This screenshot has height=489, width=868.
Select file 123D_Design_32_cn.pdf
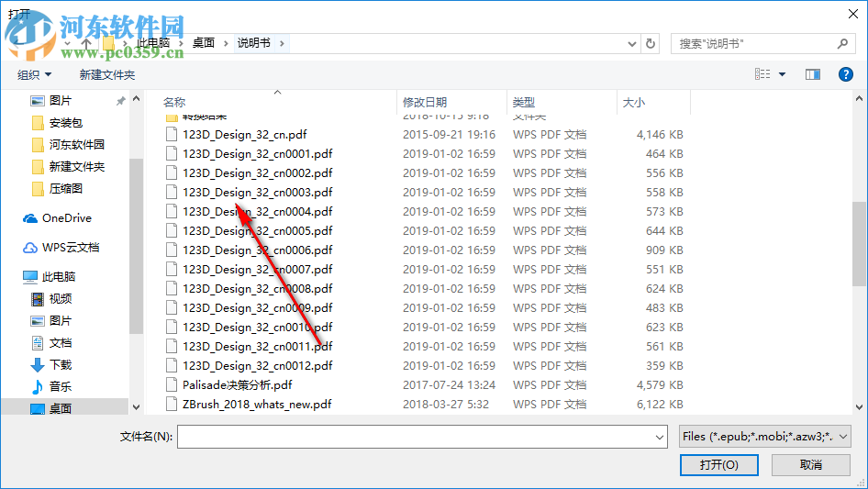click(245, 135)
